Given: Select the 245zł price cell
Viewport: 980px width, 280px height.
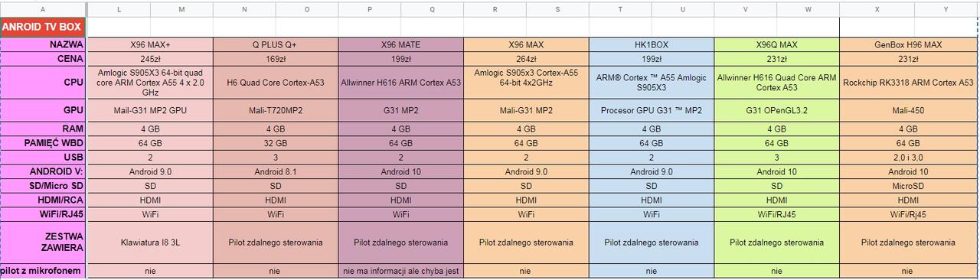Looking at the screenshot, I should (x=150, y=59).
